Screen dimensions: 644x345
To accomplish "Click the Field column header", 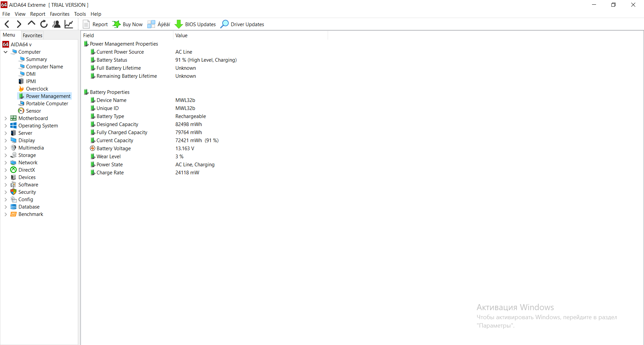I will 127,36.
